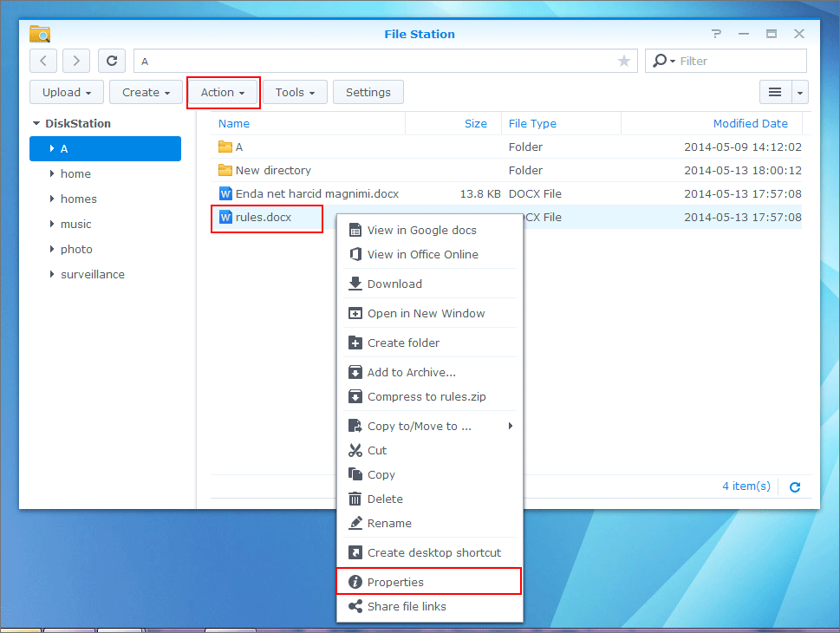Click the Upload button
Image resolution: width=840 pixels, height=633 pixels.
[x=67, y=92]
